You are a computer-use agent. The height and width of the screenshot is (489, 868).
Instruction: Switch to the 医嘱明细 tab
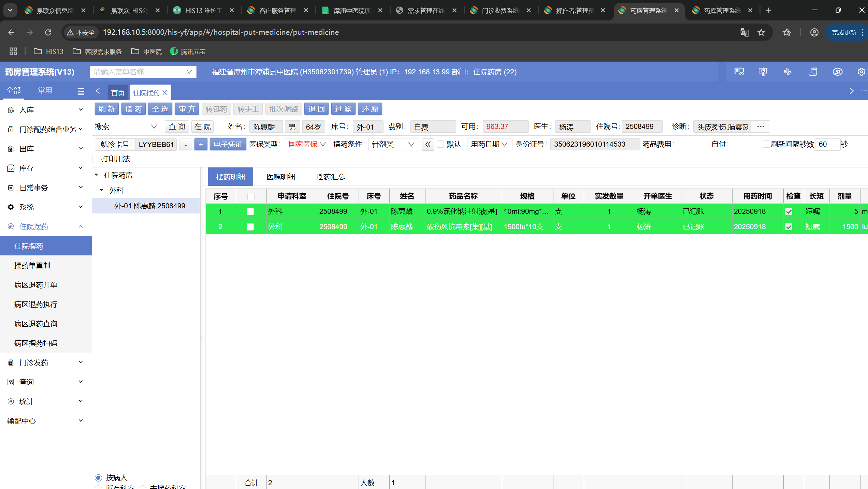pos(280,177)
